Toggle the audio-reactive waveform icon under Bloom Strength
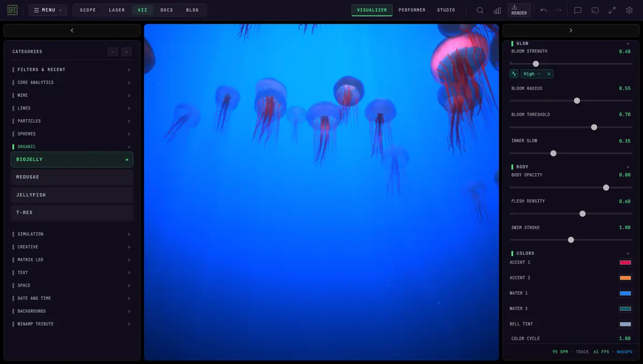 coord(514,74)
